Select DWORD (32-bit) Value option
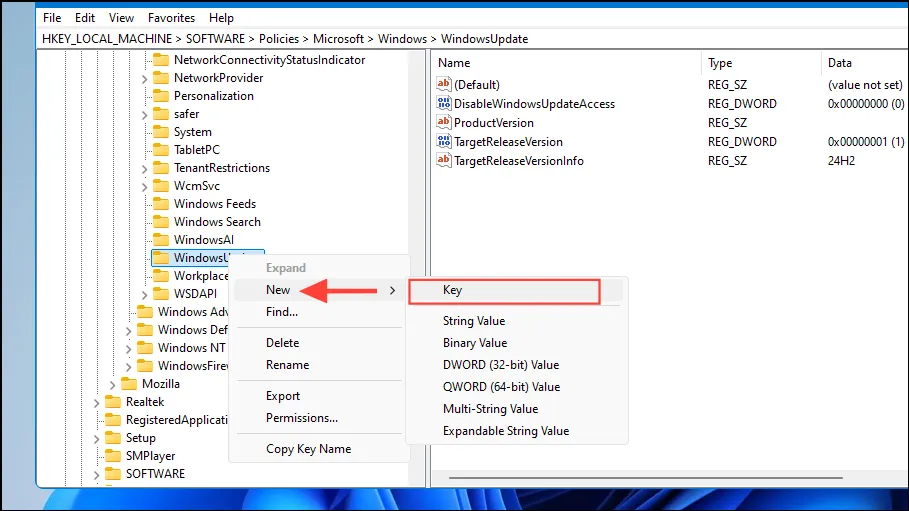The image size is (909, 511). 501,365
